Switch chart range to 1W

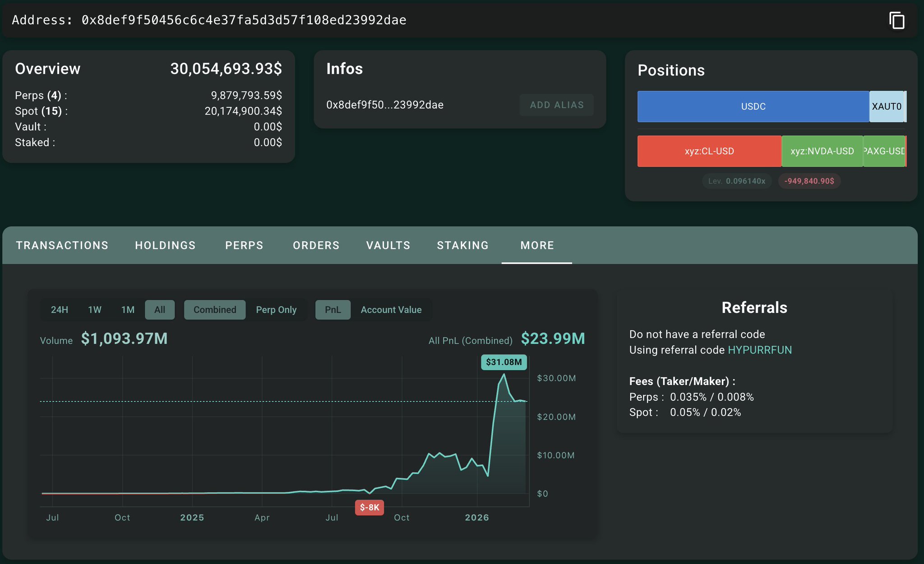(x=95, y=310)
